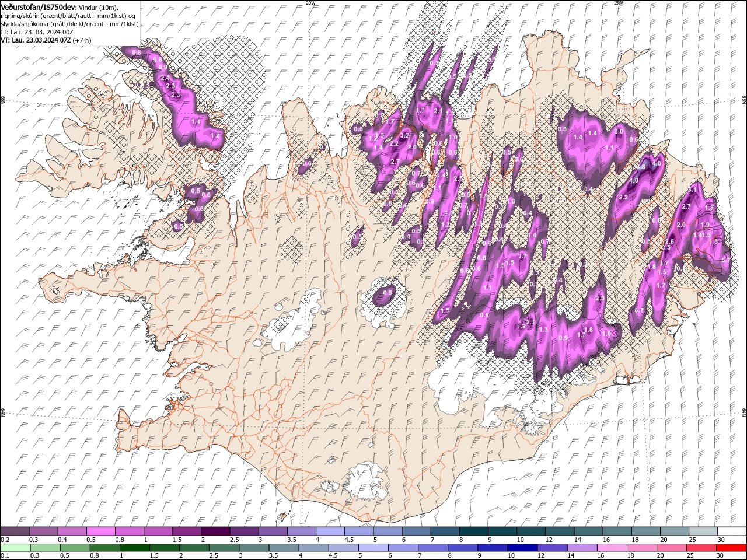This screenshot has width=747, height=560.
Task: Click the Veðurstofan/IS750dev title text
Action: [38, 6]
